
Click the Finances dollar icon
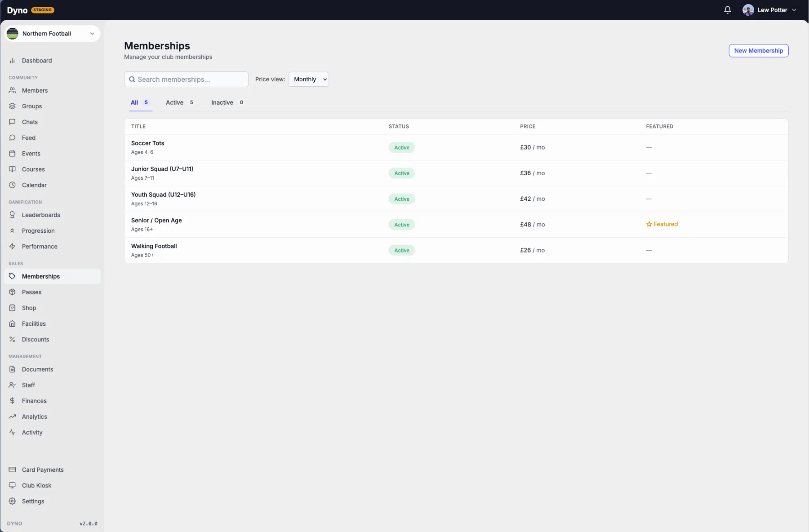(x=12, y=400)
